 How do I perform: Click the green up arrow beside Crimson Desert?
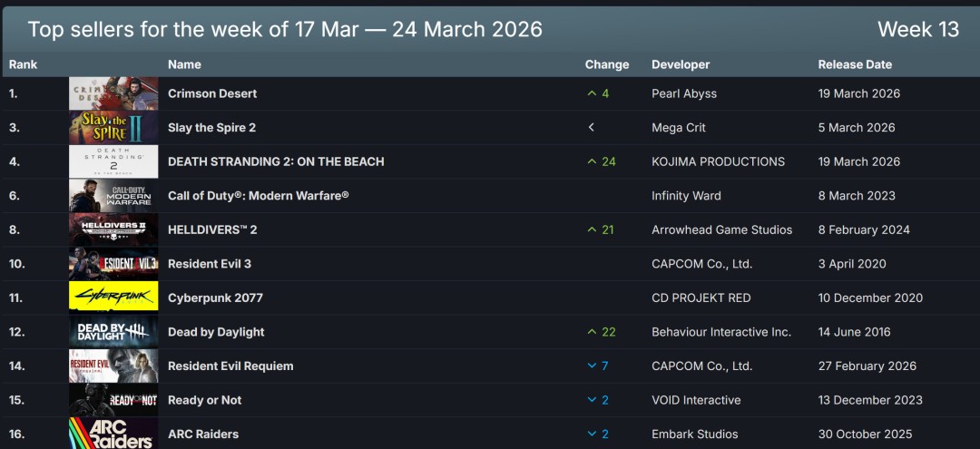tap(593, 93)
